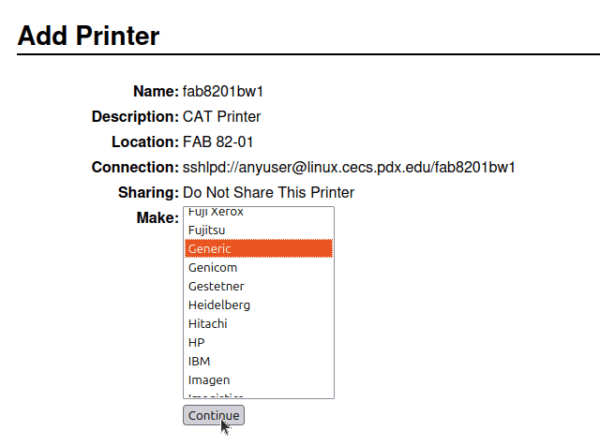Click the Make field label
The height and width of the screenshot is (446, 600).
155,217
